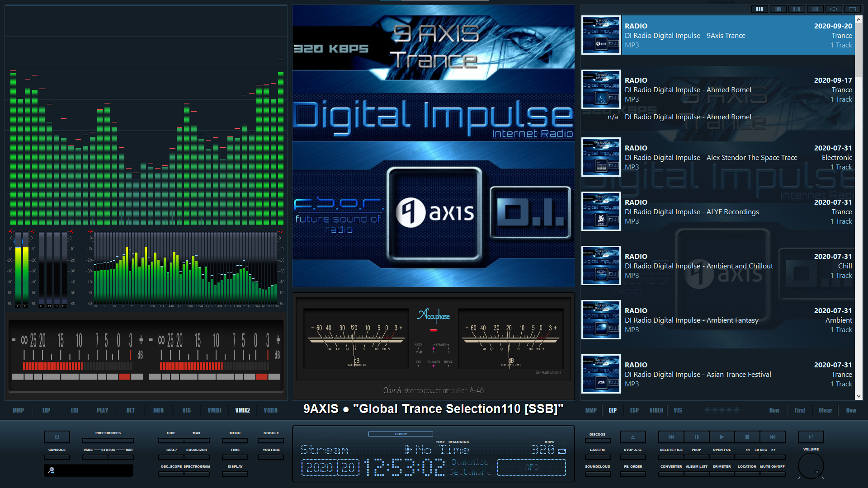The image size is (868, 488).
Task: Click the eject icon button above STOP A. C.
Action: (632, 437)
